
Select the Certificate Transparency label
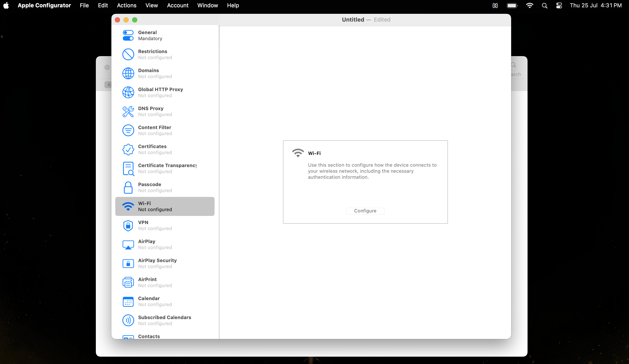click(167, 165)
